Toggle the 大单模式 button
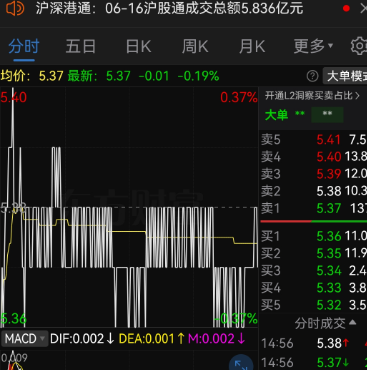Screen dimensions: 367x370 tap(345, 76)
